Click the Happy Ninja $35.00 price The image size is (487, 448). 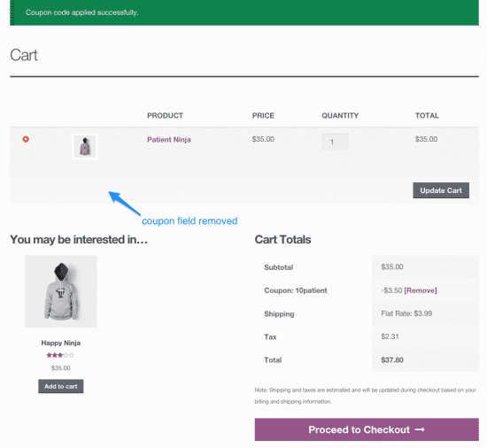click(x=61, y=368)
